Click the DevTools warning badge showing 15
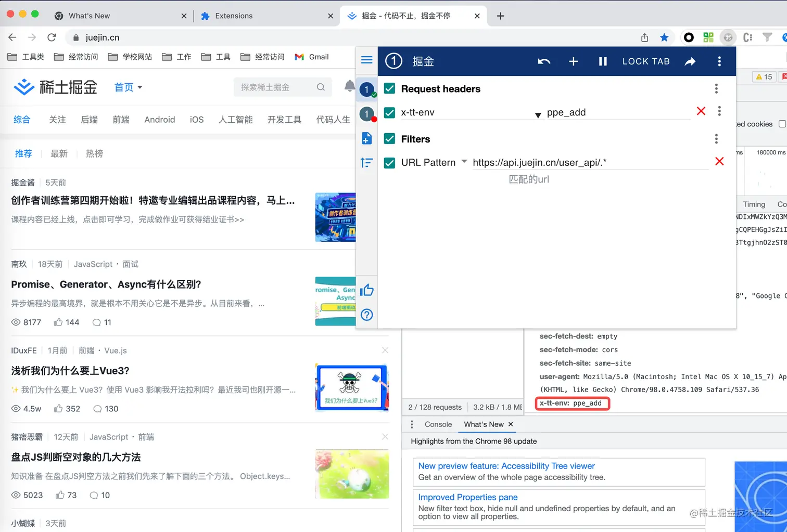The width and height of the screenshot is (787, 532). click(x=764, y=76)
